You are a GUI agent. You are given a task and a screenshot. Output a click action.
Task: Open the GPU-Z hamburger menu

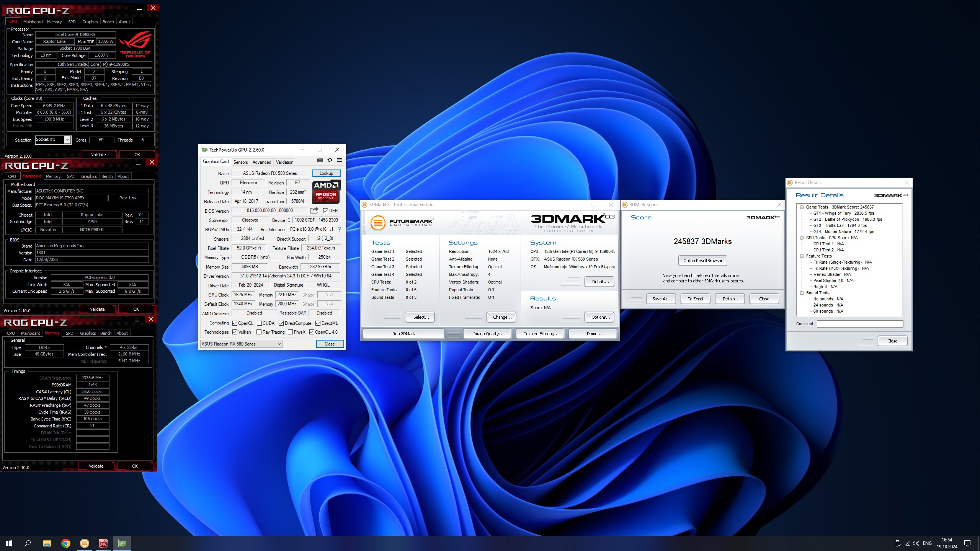point(340,160)
